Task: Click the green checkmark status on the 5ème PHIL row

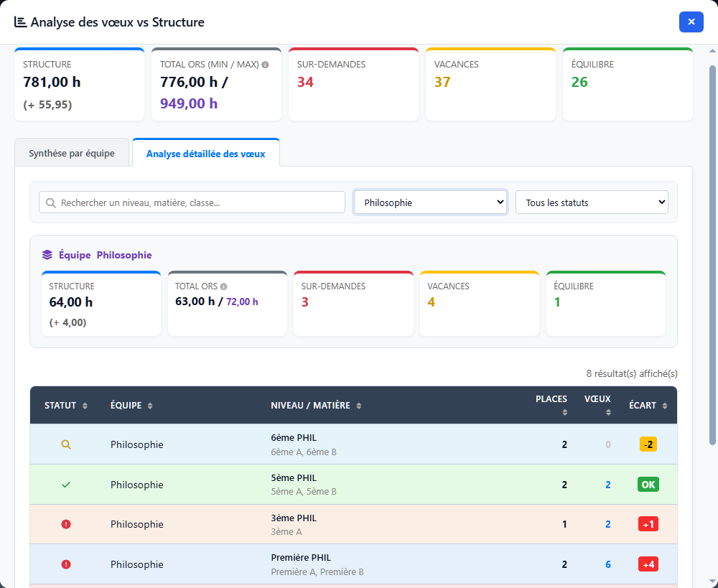Action: 66,485
